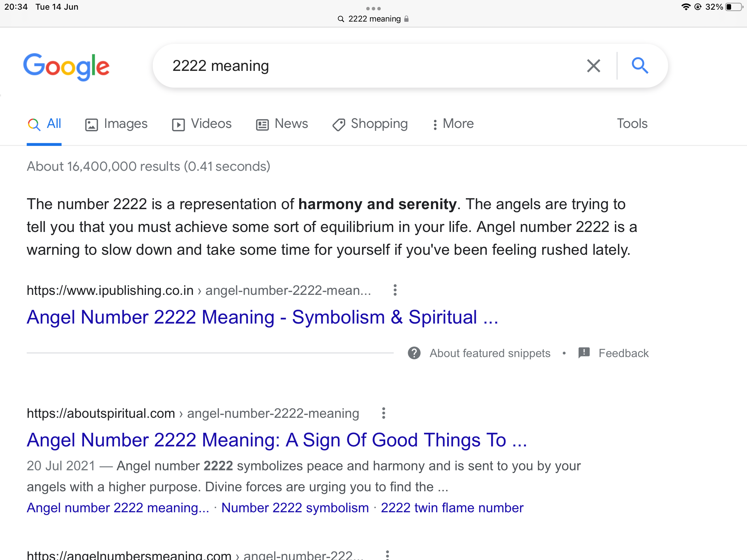Switch to the Videos tab
This screenshot has height=560, width=747.
(x=202, y=124)
